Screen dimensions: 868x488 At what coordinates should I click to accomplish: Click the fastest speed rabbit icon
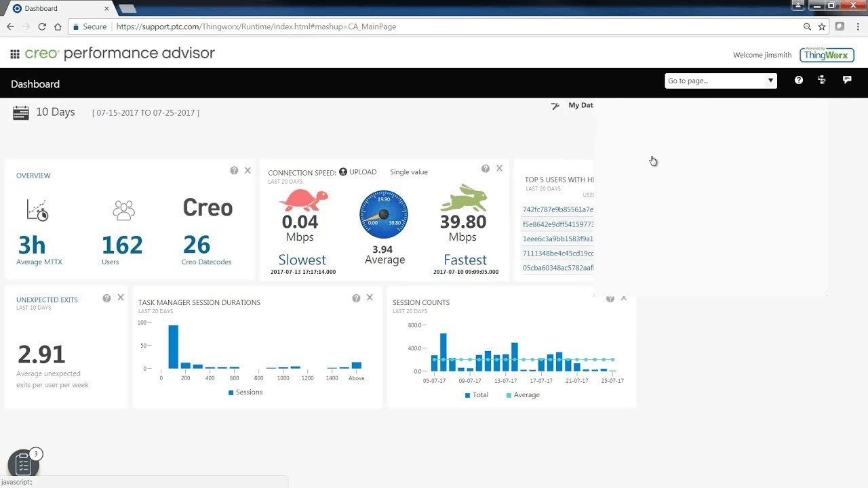point(464,197)
